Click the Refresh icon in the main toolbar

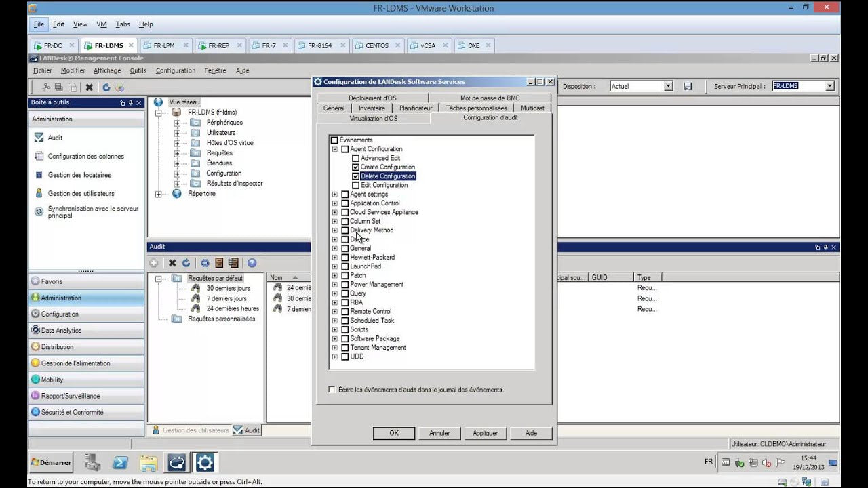tap(106, 87)
